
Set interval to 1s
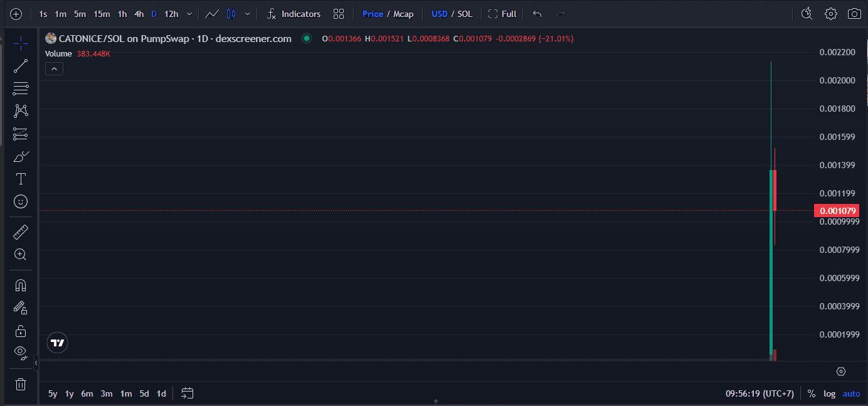click(43, 14)
